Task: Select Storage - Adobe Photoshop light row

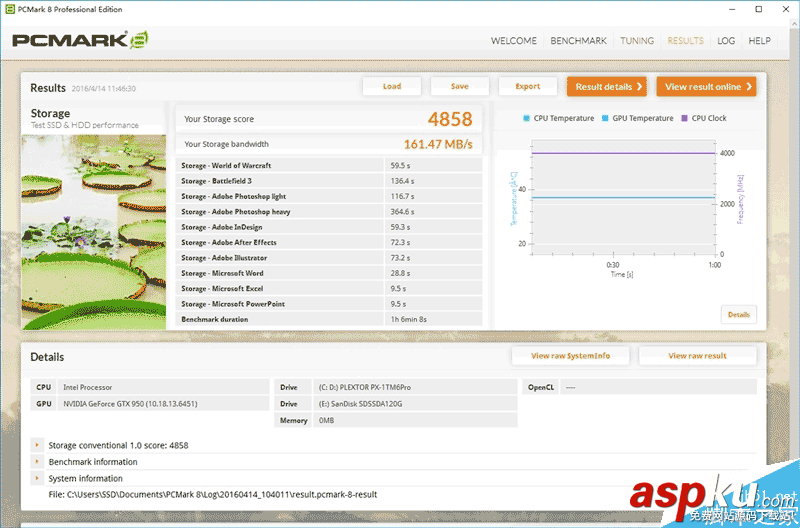Action: coord(329,196)
